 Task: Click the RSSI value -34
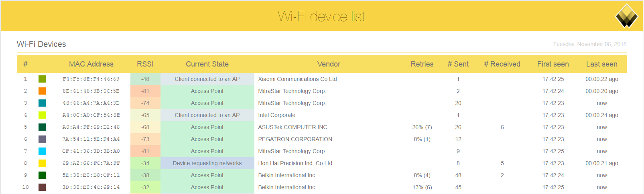tap(145, 163)
